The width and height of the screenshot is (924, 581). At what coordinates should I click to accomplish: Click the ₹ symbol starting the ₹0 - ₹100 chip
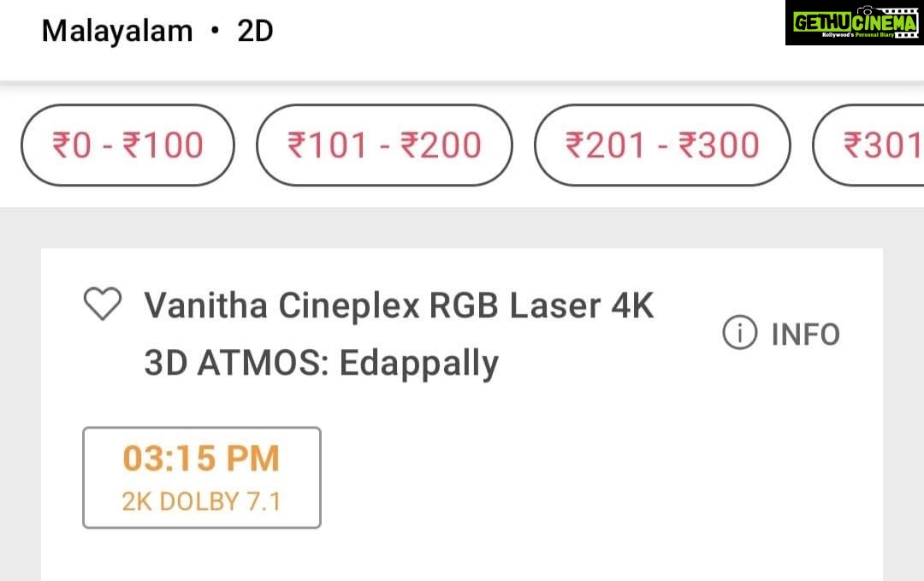tap(62, 145)
